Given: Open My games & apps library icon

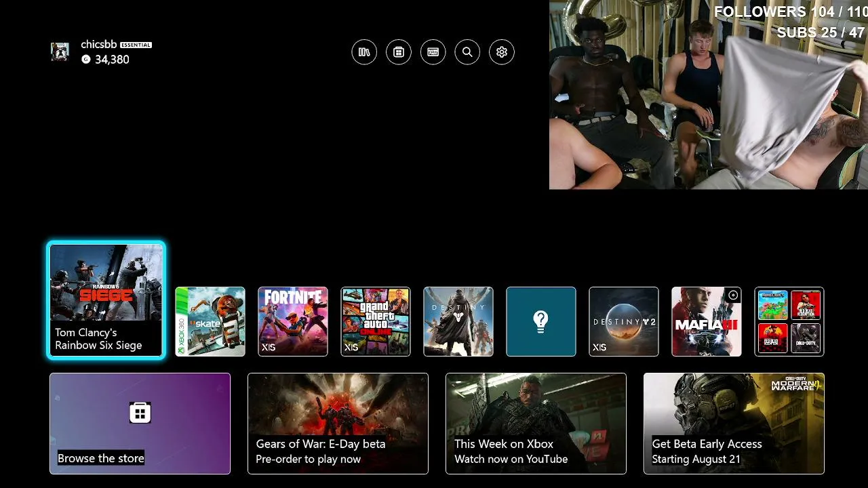Looking at the screenshot, I should (364, 52).
